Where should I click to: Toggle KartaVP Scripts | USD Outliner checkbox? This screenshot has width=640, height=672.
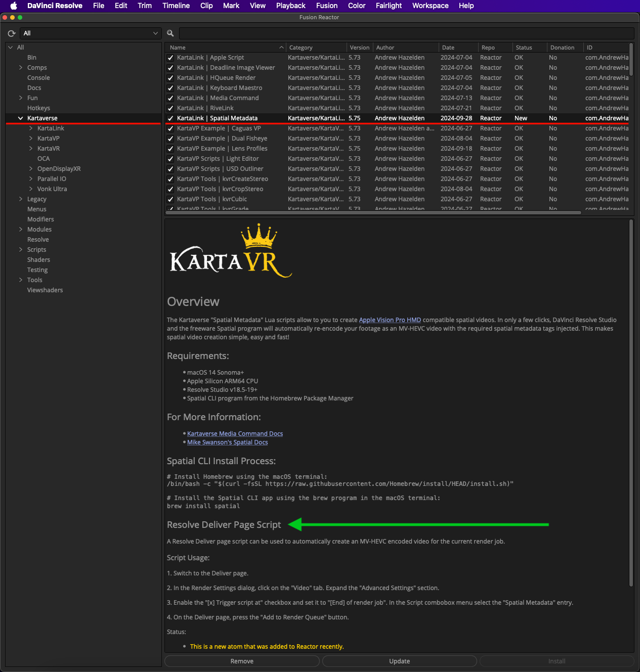pyautogui.click(x=170, y=169)
